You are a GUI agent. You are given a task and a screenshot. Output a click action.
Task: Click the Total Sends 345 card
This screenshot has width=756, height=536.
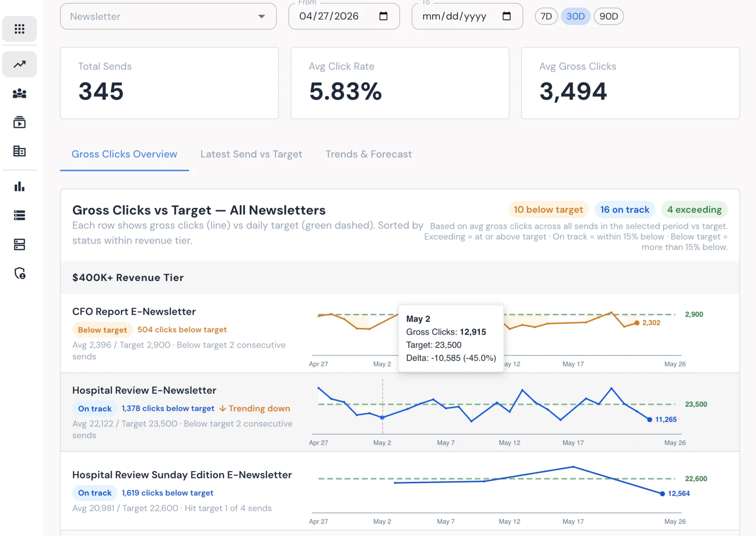click(169, 83)
